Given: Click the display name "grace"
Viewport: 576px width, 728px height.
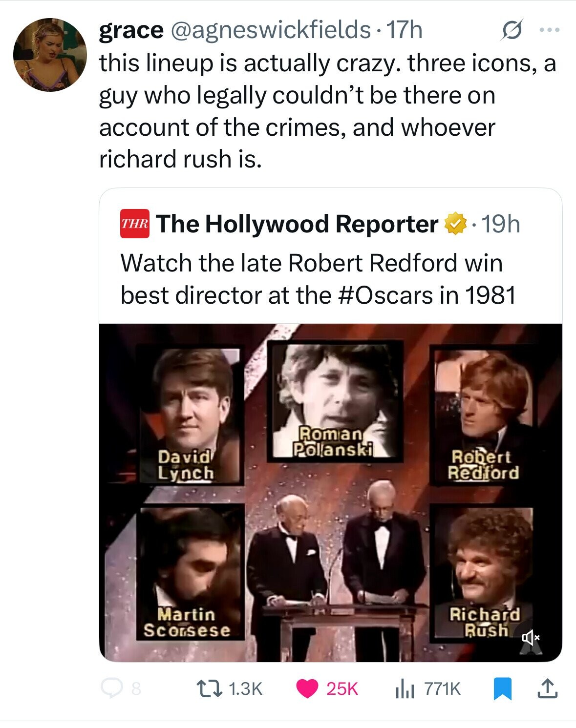Looking at the screenshot, I should [x=131, y=30].
